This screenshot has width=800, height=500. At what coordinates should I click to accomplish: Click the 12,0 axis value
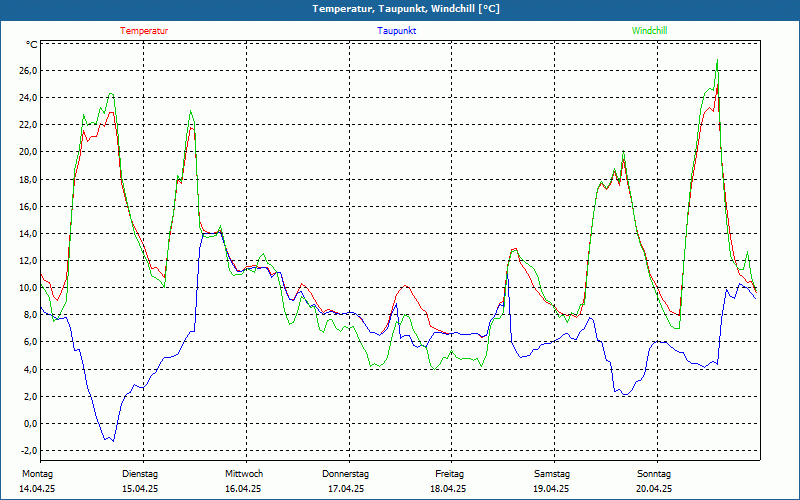[x=28, y=260]
